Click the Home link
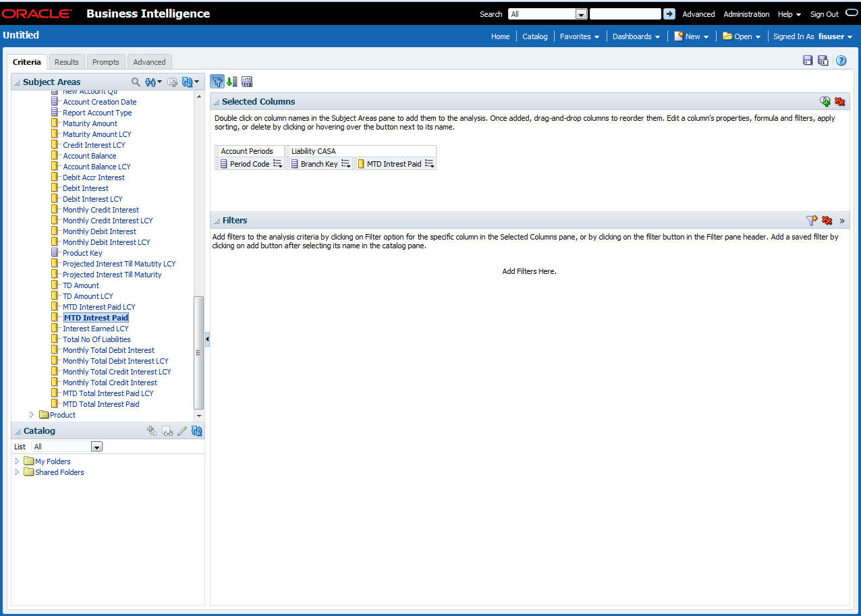This screenshot has width=861, height=616. coord(500,36)
